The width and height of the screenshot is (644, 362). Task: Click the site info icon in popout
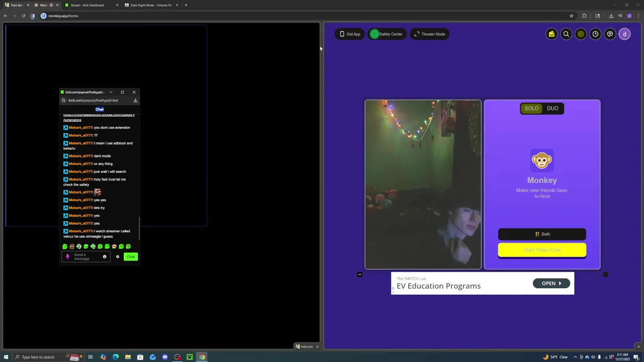[63, 100]
